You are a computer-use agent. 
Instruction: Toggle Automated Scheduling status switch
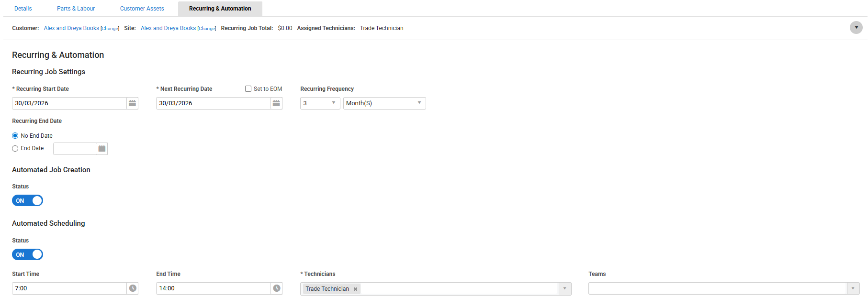[27, 254]
